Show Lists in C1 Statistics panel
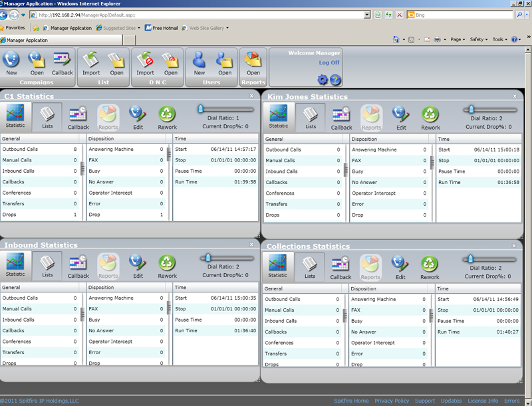 (47, 117)
